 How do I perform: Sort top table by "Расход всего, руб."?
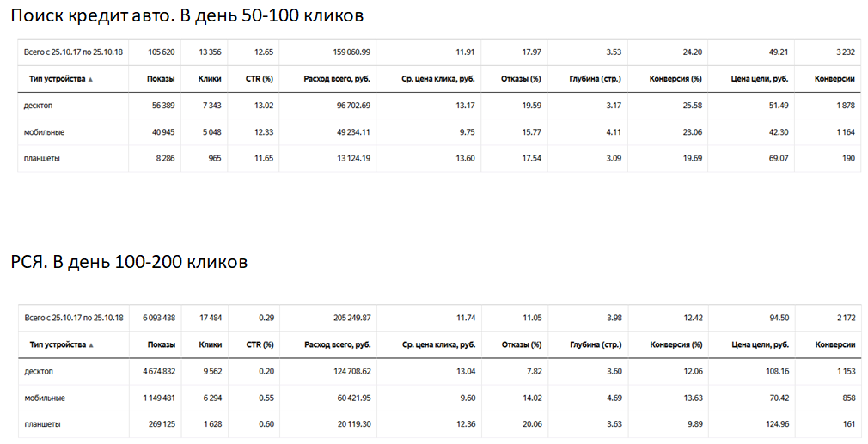[x=337, y=79]
